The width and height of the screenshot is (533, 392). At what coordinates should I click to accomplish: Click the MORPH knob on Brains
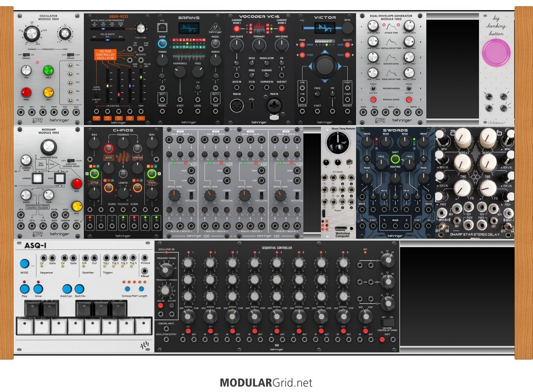215,60
